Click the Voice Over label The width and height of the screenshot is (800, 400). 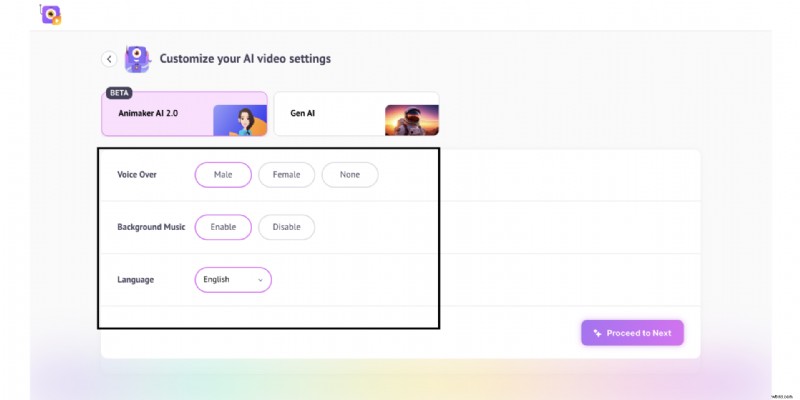pyautogui.click(x=137, y=175)
